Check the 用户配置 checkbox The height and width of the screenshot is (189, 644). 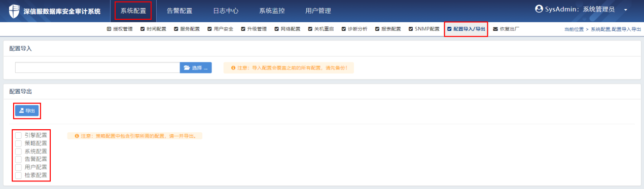tap(18, 167)
